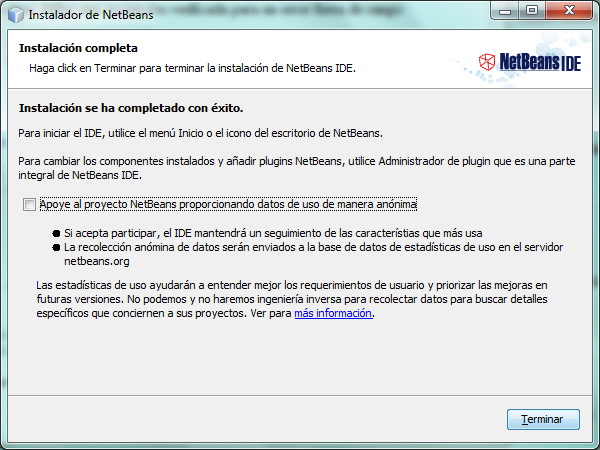Viewport: 600px width, 450px height.
Task: Maximize the NetBeans installer window
Action: (532, 10)
